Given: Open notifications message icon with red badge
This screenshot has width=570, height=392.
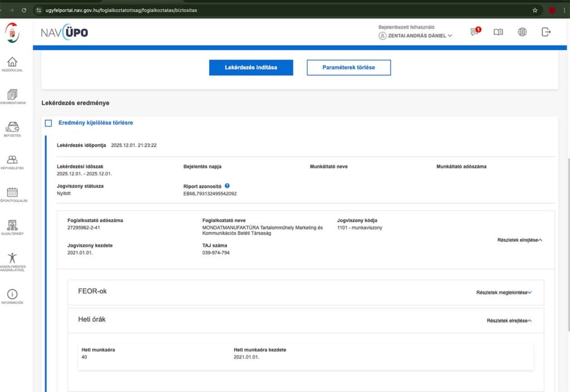Looking at the screenshot, I should coord(475,32).
